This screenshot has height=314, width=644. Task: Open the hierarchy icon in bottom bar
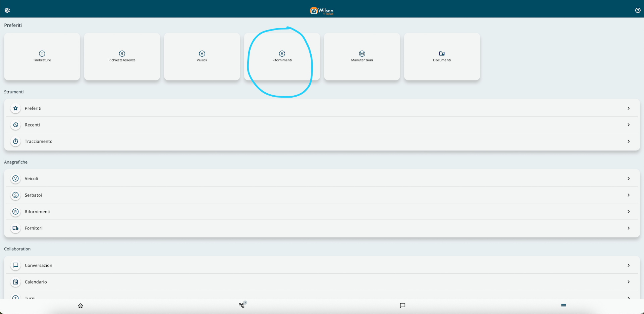(x=241, y=306)
